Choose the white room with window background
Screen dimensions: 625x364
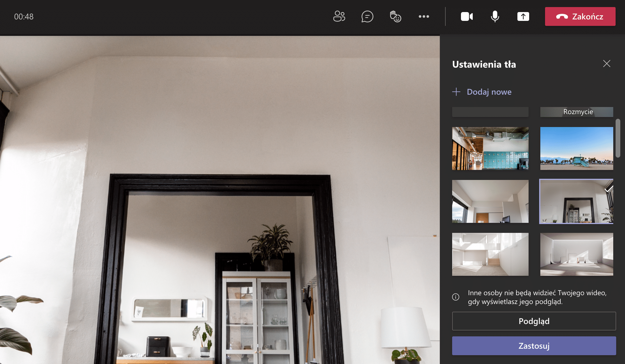490,201
